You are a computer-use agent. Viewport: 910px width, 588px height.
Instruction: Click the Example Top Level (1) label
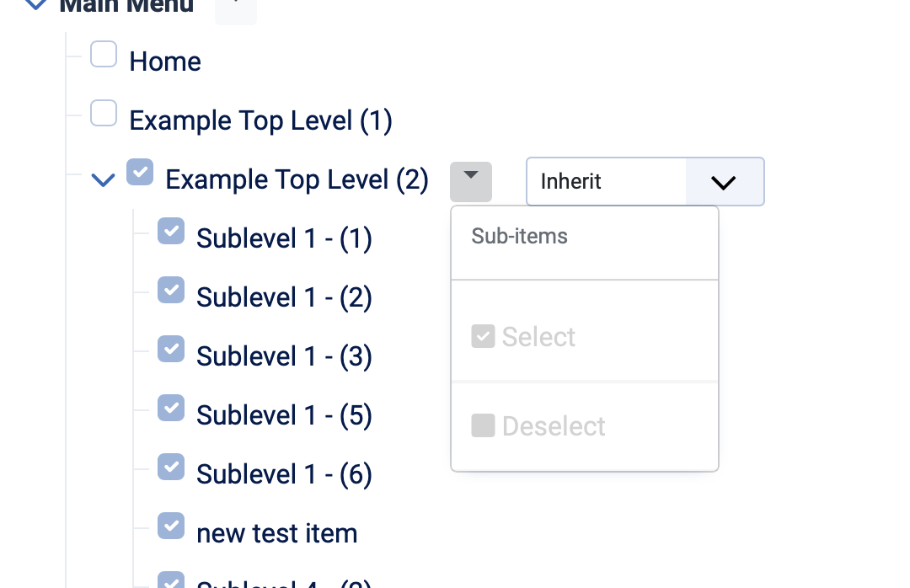260,120
